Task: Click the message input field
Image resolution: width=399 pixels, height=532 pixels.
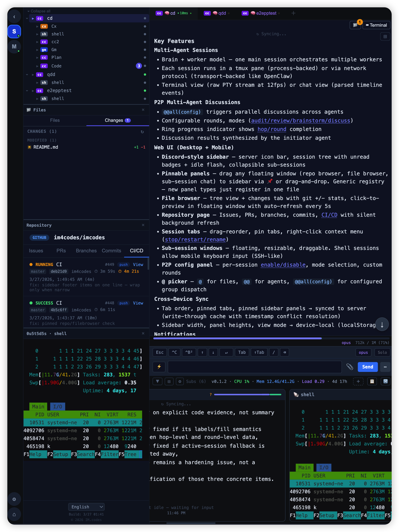Action: [254, 367]
